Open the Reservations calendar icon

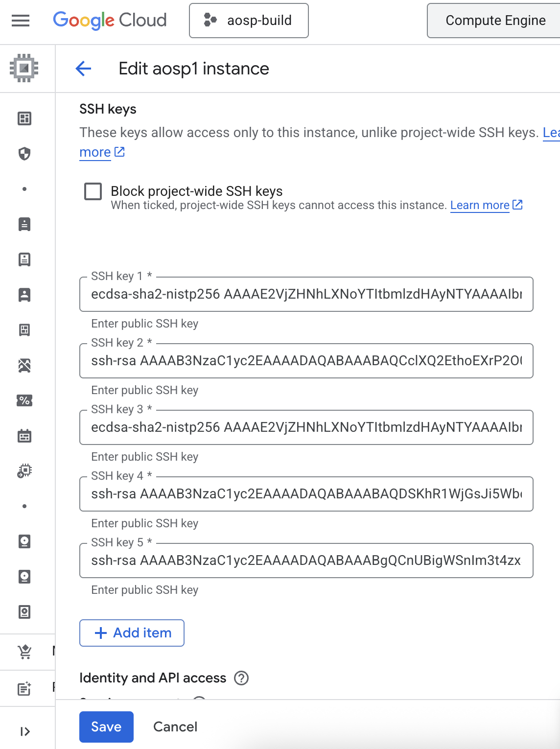[x=24, y=436]
